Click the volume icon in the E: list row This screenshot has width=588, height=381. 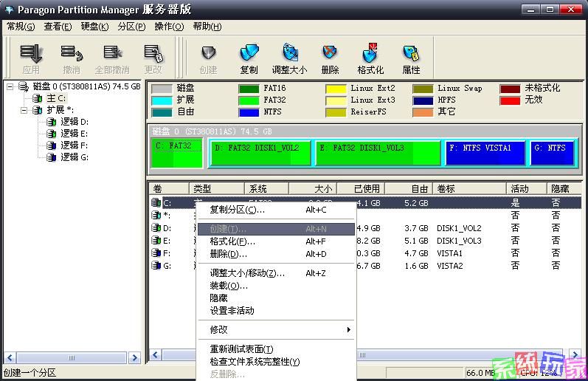(156, 240)
